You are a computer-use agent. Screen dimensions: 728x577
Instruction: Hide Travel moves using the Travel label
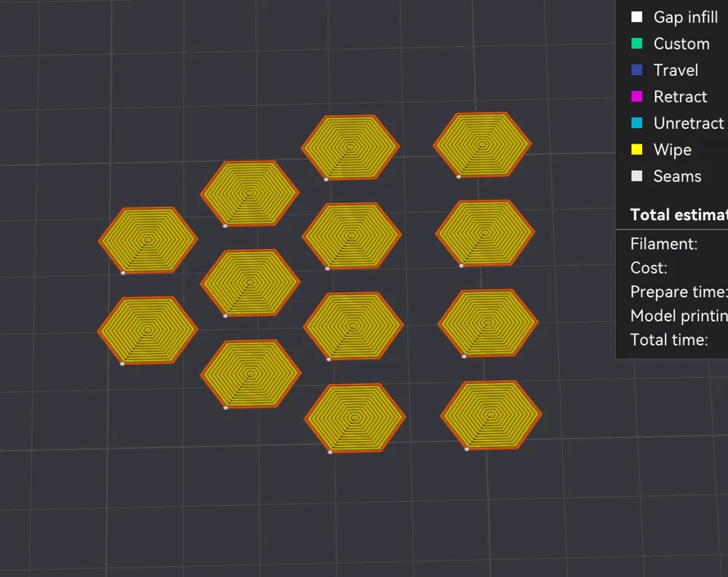[676, 70]
